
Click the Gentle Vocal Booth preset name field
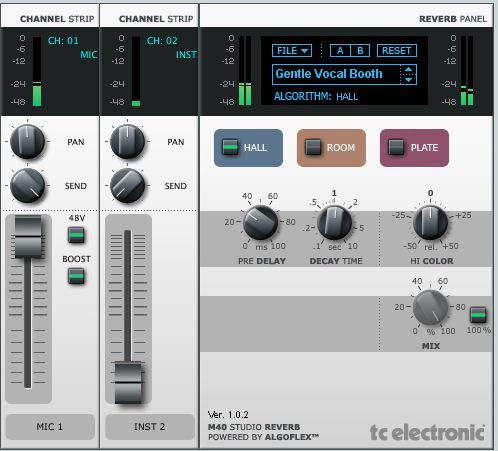click(x=336, y=74)
